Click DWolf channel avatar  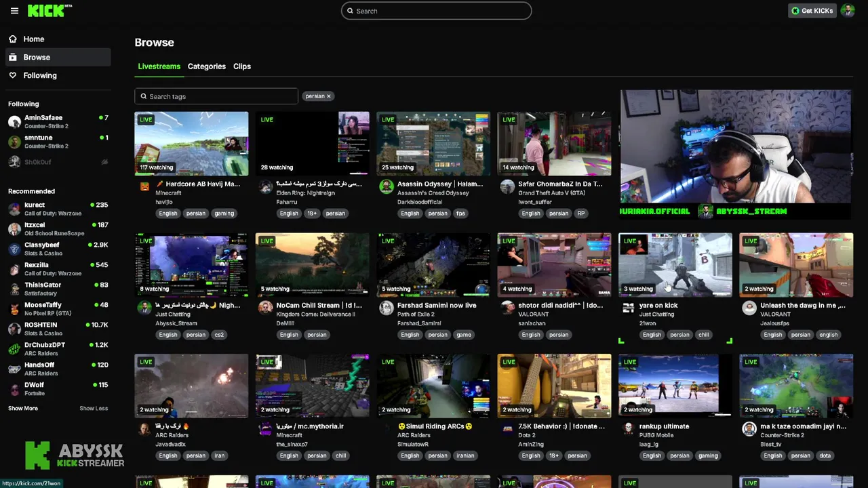pos(14,389)
